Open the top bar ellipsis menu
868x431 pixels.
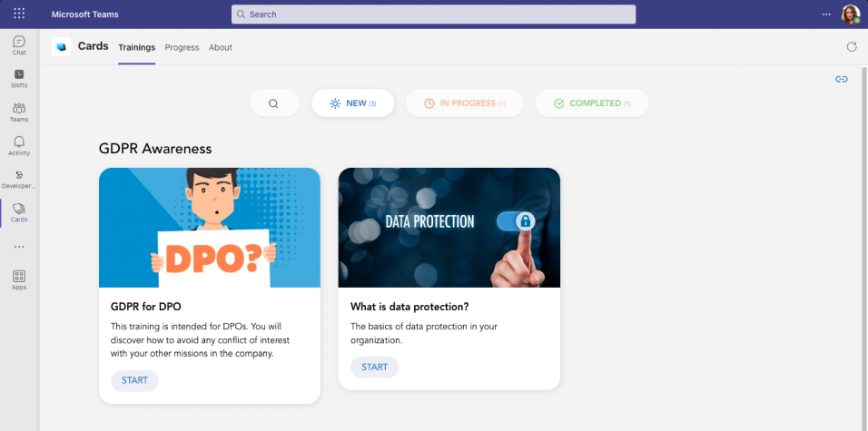826,15
